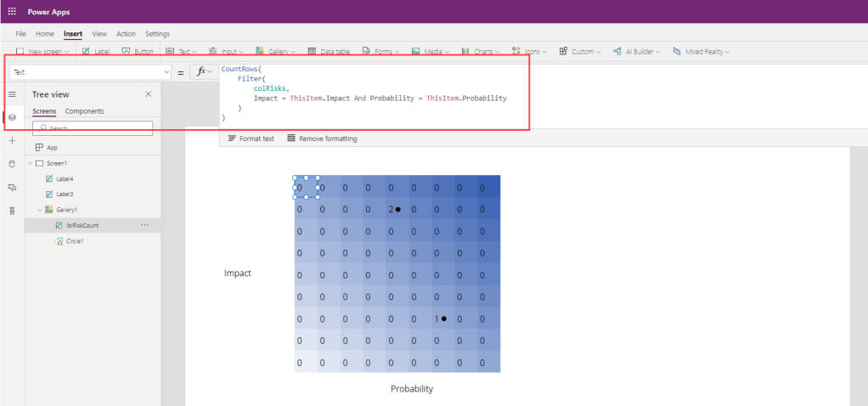Click the Format text button
This screenshot has width=868, height=406.
point(251,138)
